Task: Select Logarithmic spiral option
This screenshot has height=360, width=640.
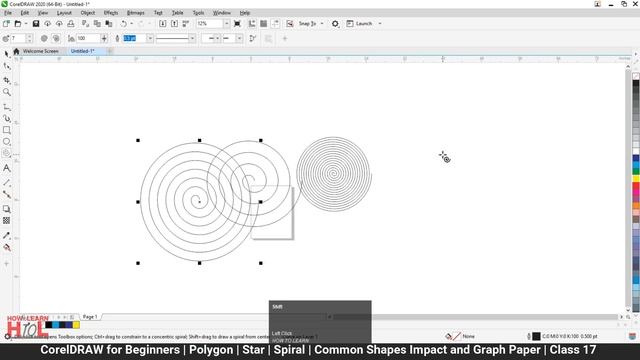Action: 56,38
